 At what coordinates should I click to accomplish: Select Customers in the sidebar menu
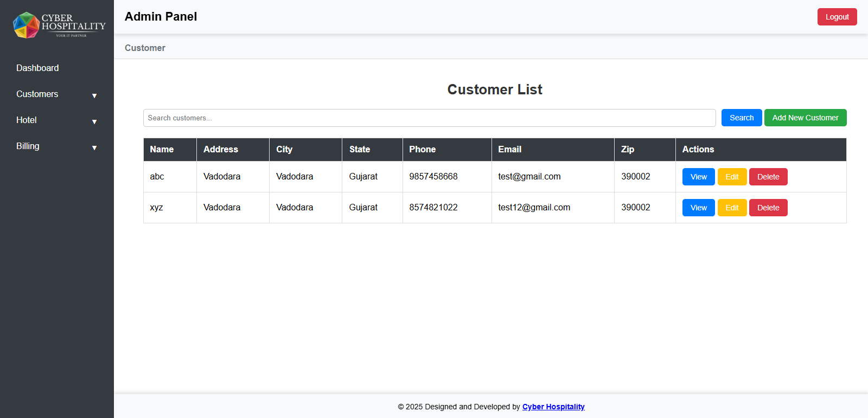[x=37, y=94]
